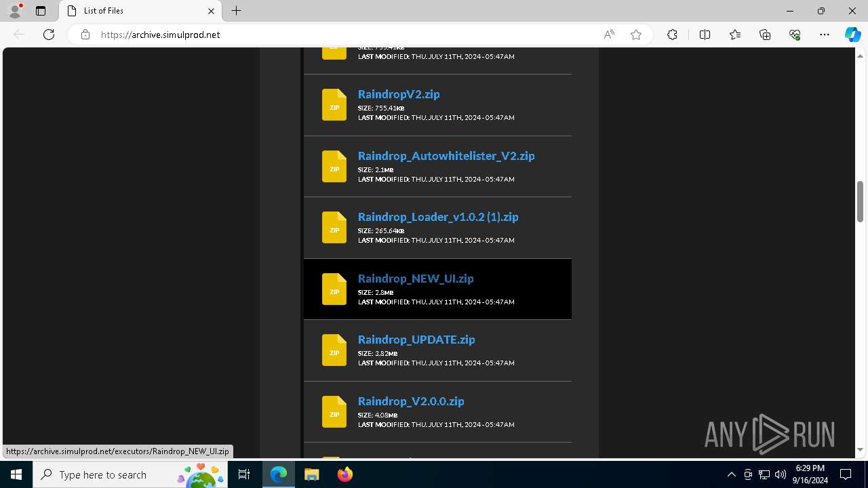
Task: Open Browser essentials heart icon
Action: (795, 35)
